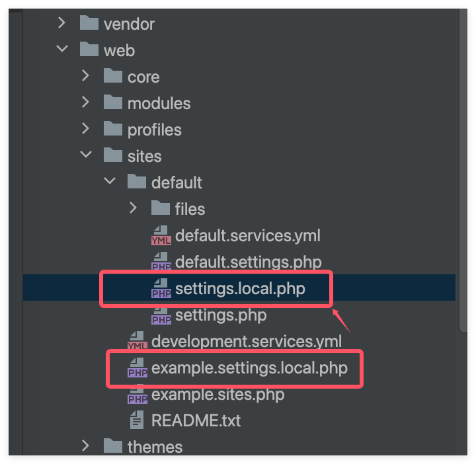Click the YML icon beside development.services.yml

tap(138, 342)
